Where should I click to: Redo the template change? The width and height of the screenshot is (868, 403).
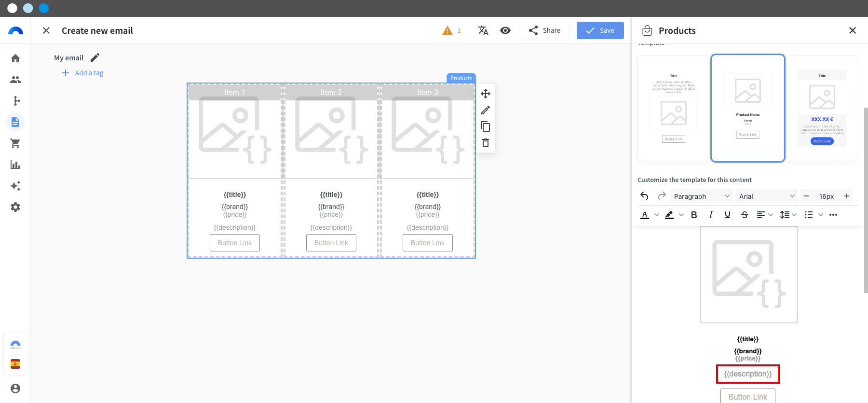(x=662, y=196)
